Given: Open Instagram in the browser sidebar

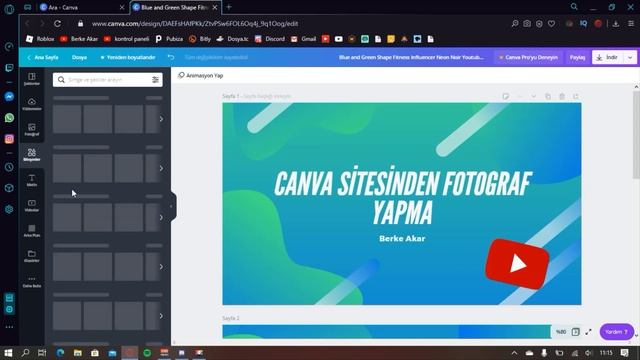Looking at the screenshot, I should [9, 139].
